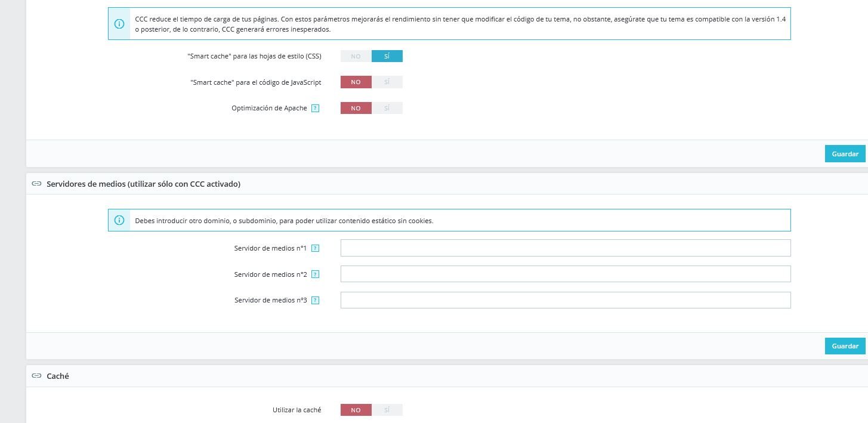This screenshot has height=423, width=868.
Task: Click the info icon in the CCC notice
Action: [119, 24]
